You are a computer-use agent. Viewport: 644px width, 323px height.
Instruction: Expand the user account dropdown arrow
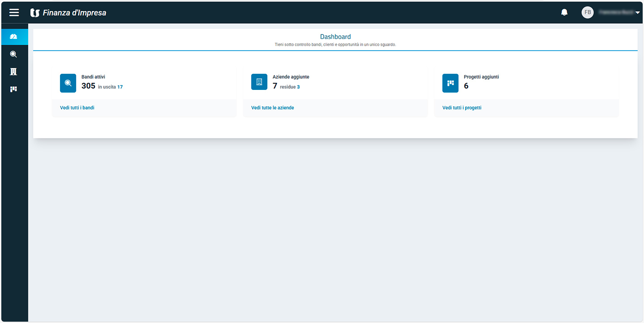[x=638, y=13]
